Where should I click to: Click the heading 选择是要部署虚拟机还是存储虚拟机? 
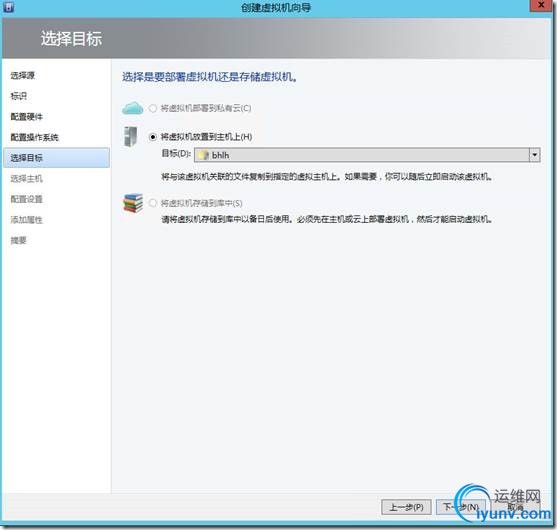tap(210, 77)
